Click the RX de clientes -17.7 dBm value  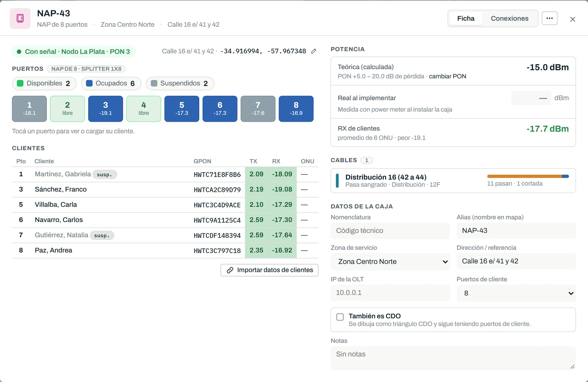[x=547, y=129]
